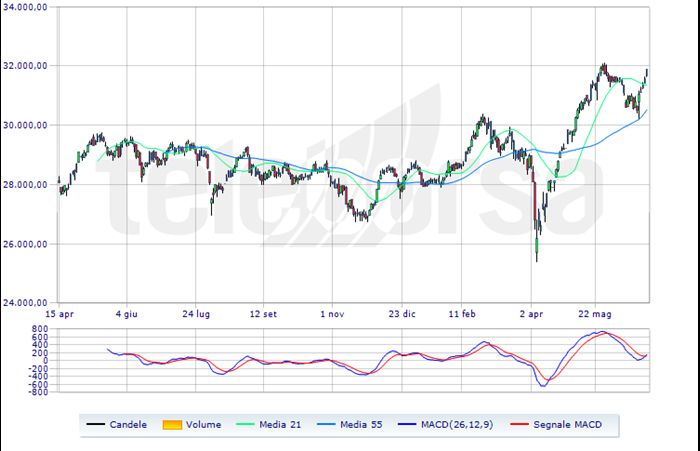Click the orange Volume legend swatch

pos(172,425)
